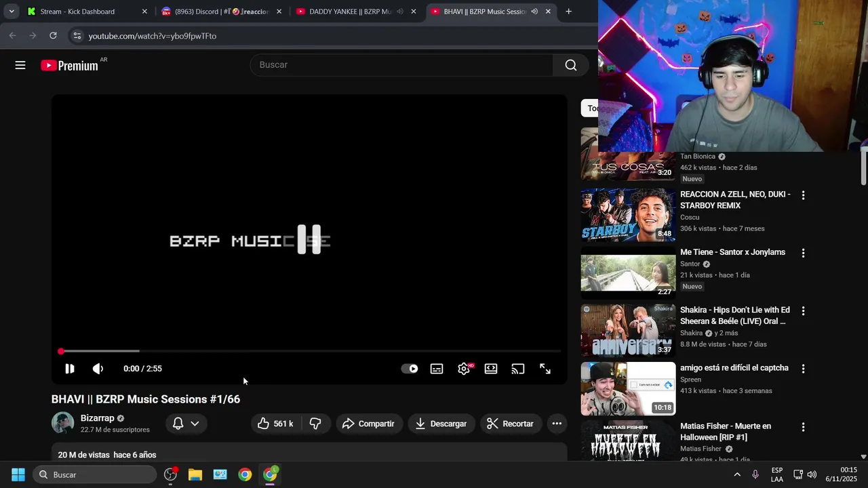868x488 pixels.
Task: Open options menu for captcha video
Action: (803, 369)
